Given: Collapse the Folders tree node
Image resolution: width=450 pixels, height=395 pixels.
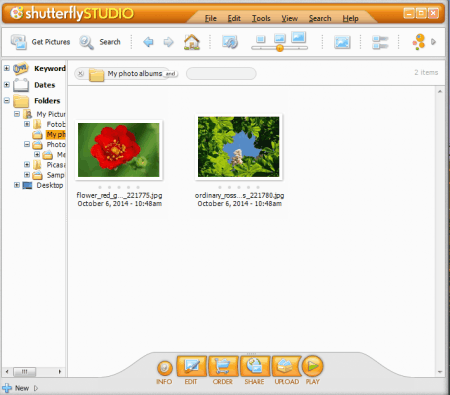Looking at the screenshot, I should 7,100.
